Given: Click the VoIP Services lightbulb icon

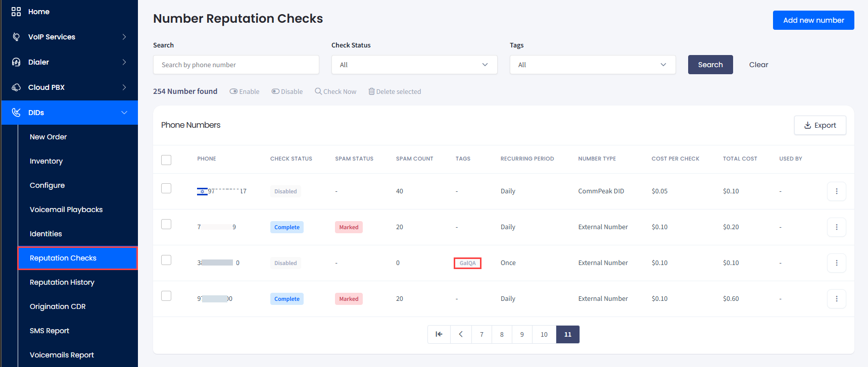Looking at the screenshot, I should [16, 37].
